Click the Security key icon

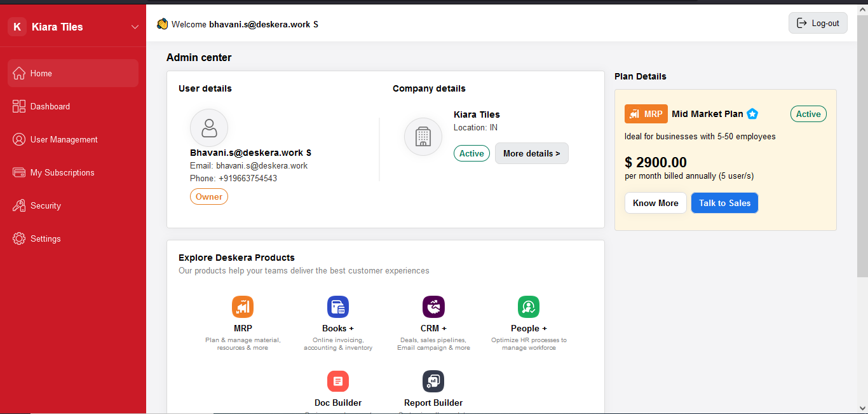(x=19, y=205)
